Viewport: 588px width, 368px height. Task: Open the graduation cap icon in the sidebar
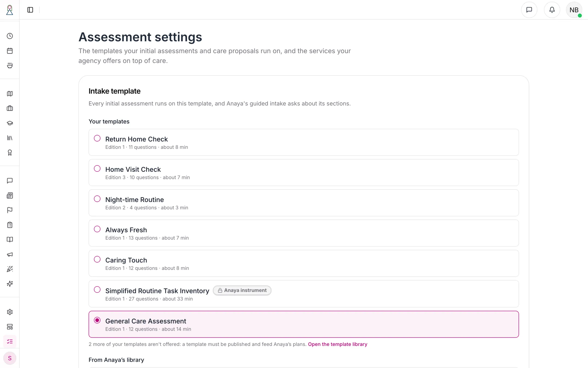tap(10, 123)
